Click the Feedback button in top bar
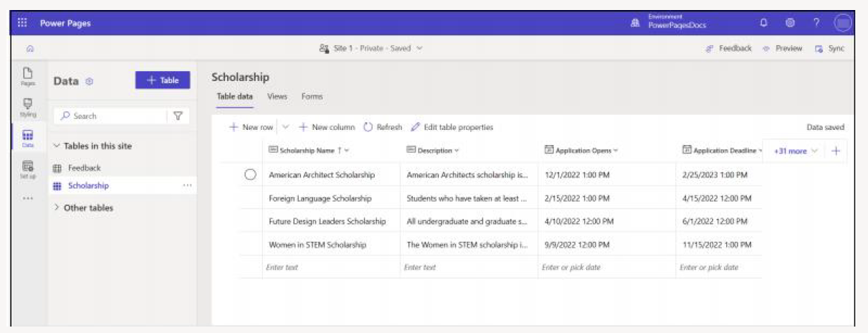This screenshot has width=868, height=333. [729, 49]
